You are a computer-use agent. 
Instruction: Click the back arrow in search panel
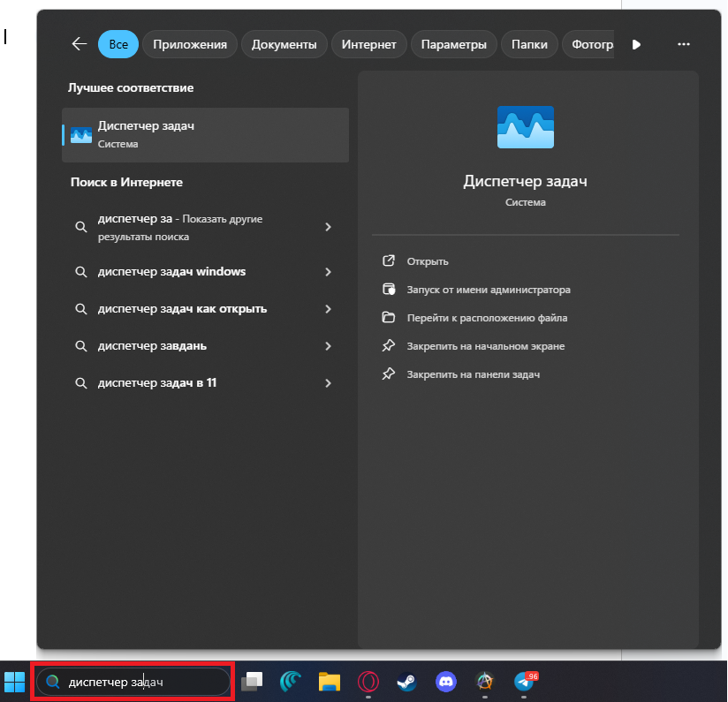pyautogui.click(x=80, y=44)
